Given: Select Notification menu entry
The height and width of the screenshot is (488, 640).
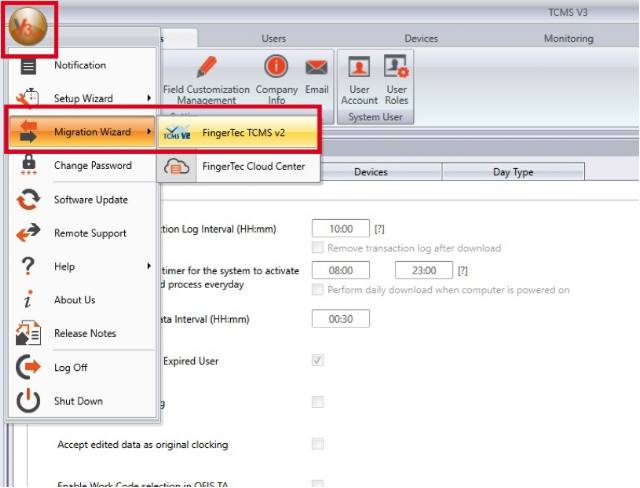Looking at the screenshot, I should [82, 65].
